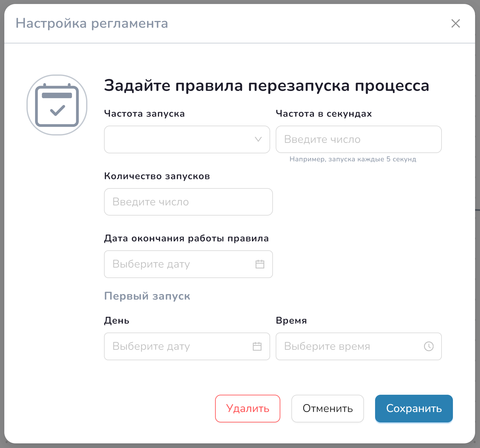Click the hint text about 5 секунд
The image size is (480, 448).
click(x=353, y=159)
